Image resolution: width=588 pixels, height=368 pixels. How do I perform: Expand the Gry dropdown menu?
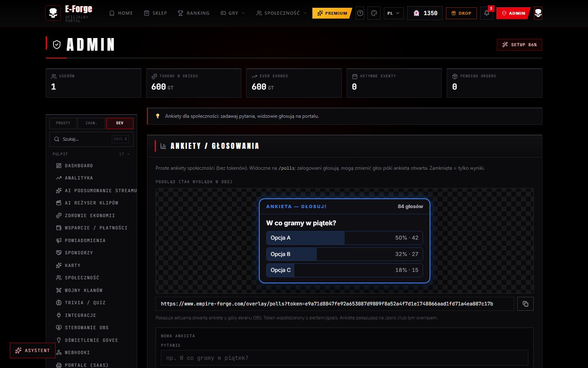point(233,13)
